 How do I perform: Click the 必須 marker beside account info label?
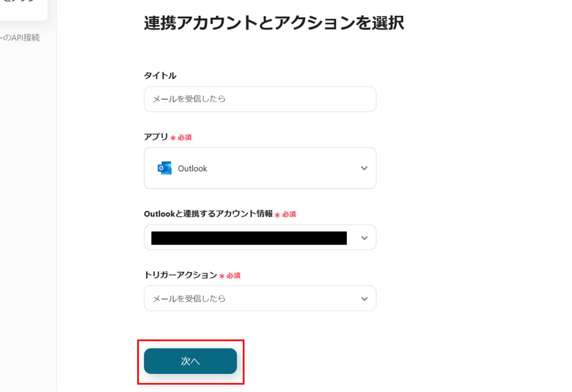[x=289, y=214]
